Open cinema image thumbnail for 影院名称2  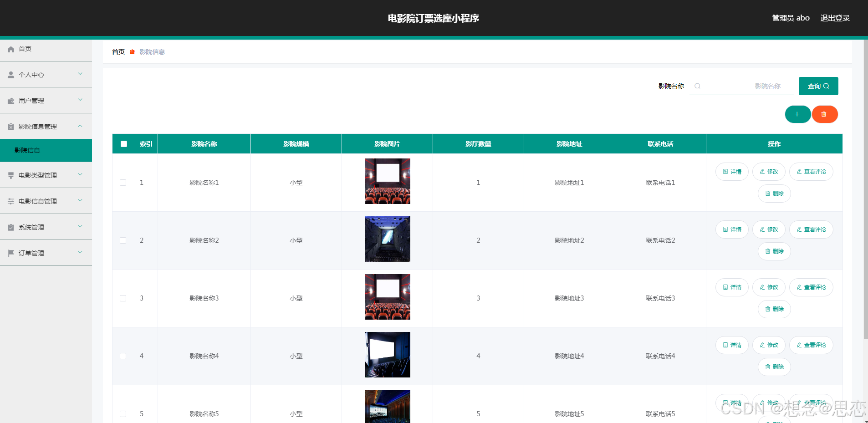[388, 239]
